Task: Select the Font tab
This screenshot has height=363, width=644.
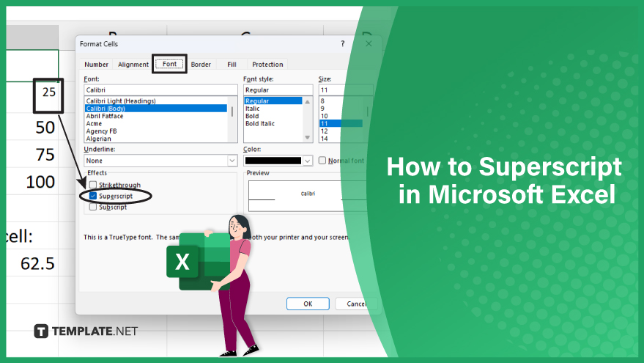Action: point(169,64)
